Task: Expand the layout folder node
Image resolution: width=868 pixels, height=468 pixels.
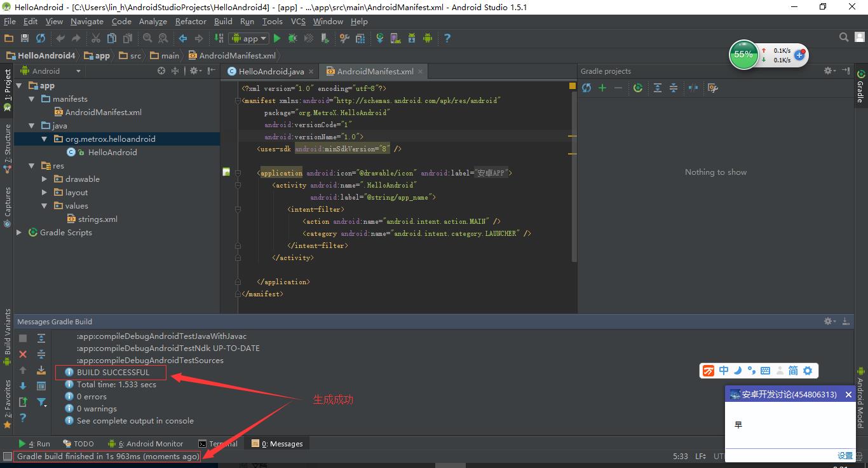Action: click(44, 193)
